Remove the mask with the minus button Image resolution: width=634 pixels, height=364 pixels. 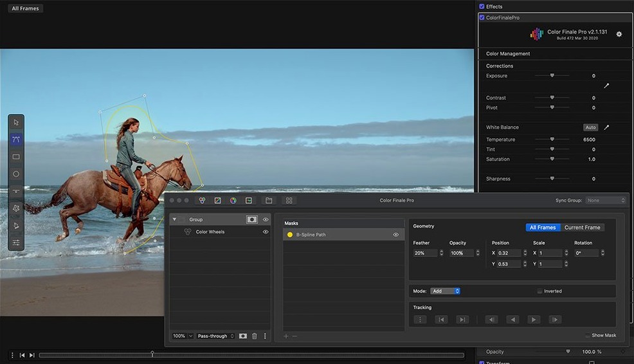pos(294,336)
